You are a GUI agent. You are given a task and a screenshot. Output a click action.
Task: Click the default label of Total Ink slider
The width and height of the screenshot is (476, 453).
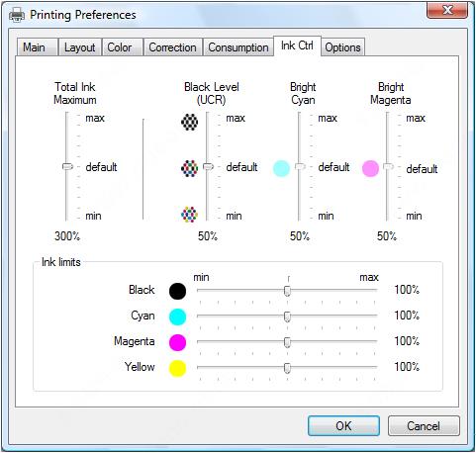click(x=101, y=167)
